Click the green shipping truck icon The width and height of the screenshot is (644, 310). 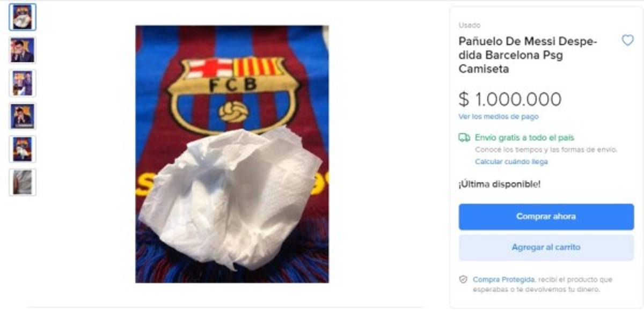click(x=463, y=137)
